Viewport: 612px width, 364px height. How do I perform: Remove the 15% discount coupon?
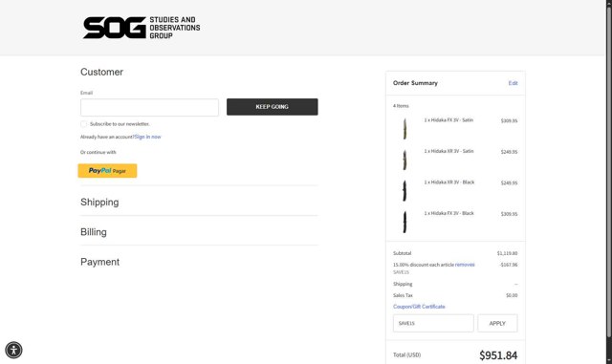tap(465, 265)
